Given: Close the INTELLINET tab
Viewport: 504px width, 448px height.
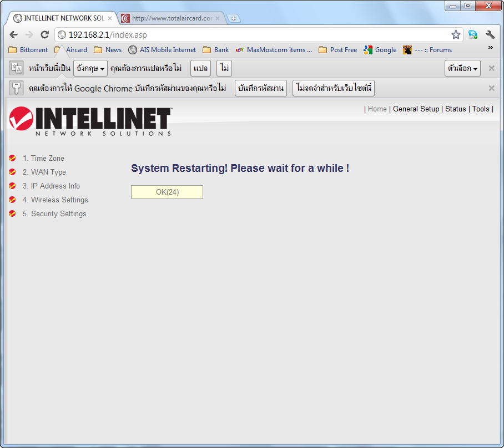Looking at the screenshot, I should tap(110, 18).
